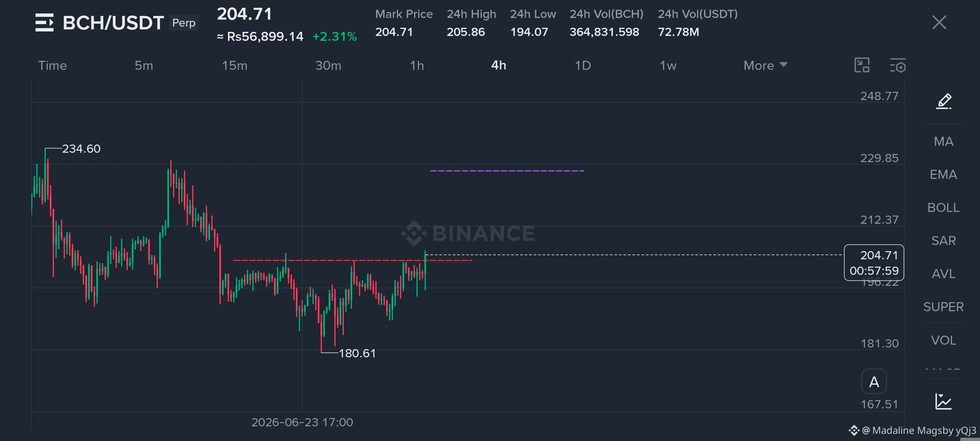Select the 15m interval
This screenshot has height=441, width=980.
click(x=234, y=65)
